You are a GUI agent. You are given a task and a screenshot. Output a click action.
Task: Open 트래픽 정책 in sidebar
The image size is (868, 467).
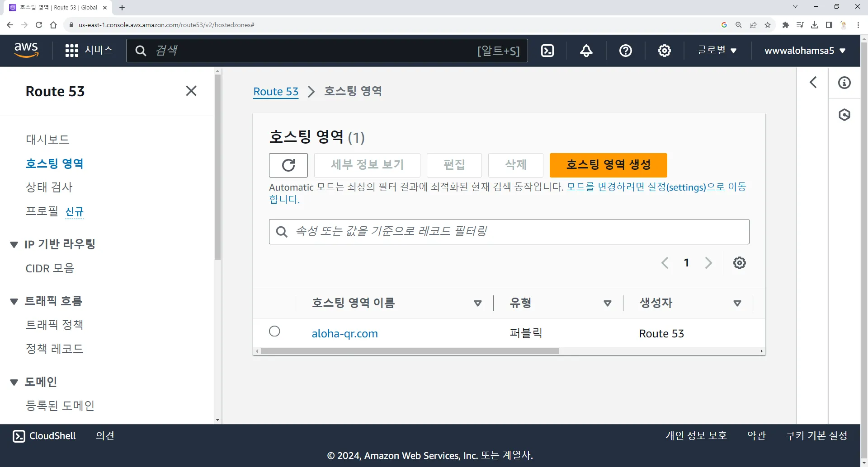click(55, 325)
